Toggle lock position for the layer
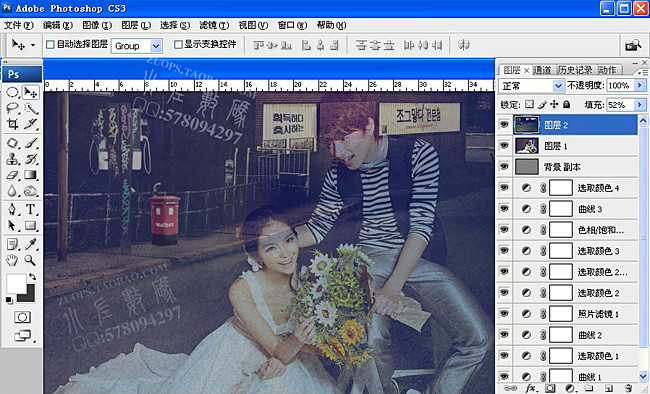650x394 pixels. tap(554, 104)
